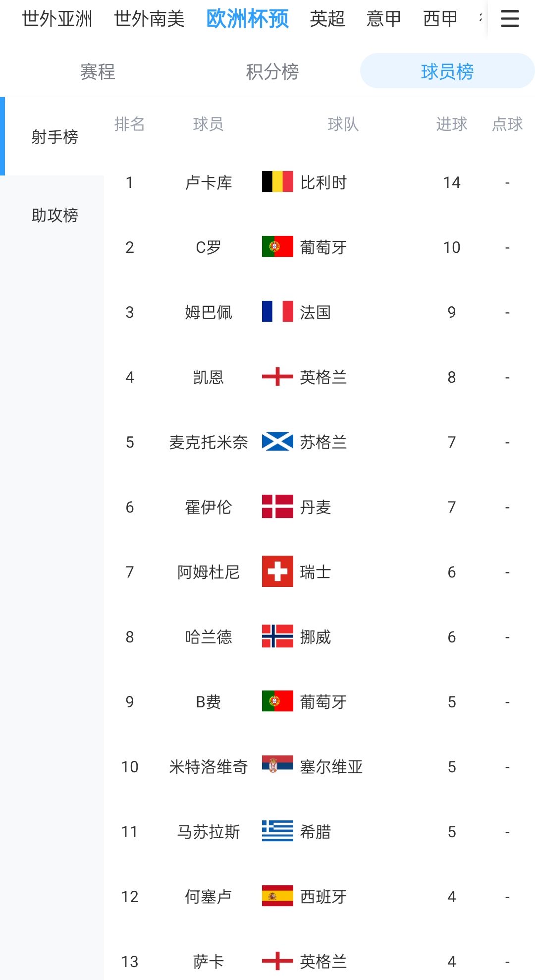Open the hamburger menu icon

tap(510, 19)
